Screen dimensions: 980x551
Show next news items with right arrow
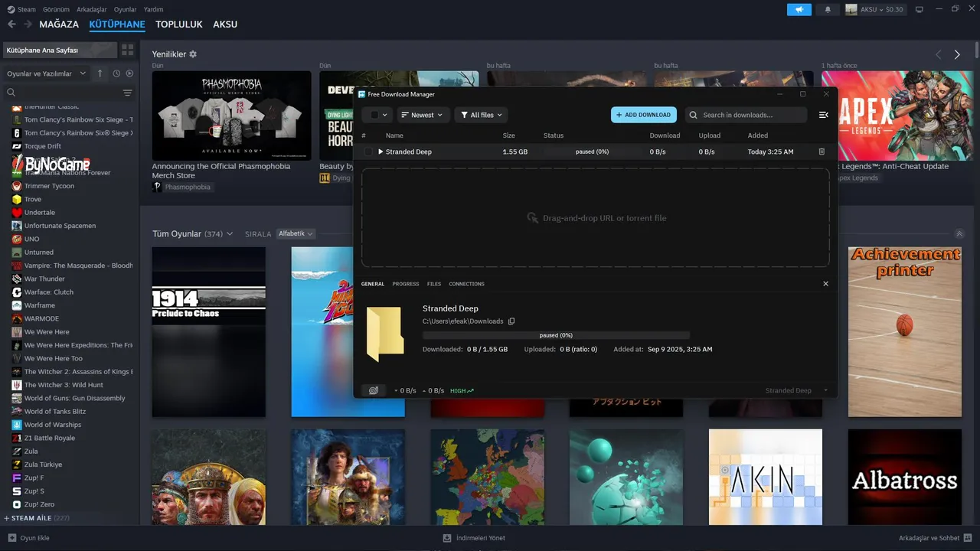957,54
